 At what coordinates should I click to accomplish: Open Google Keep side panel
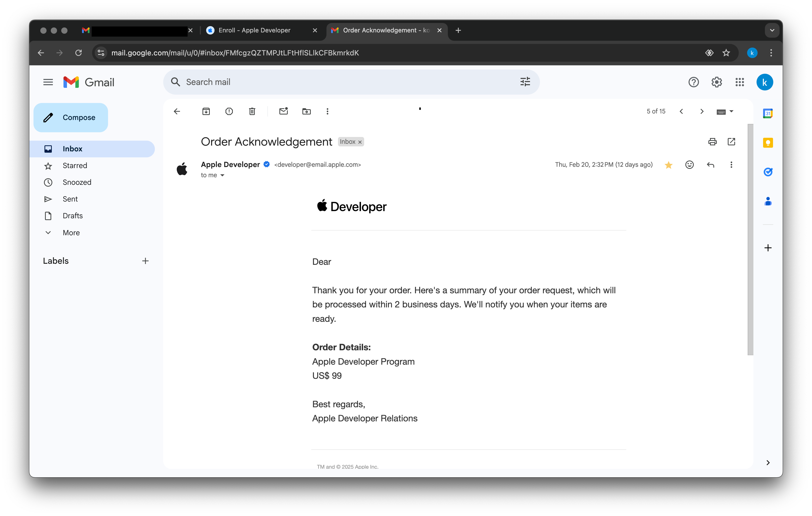[768, 142]
